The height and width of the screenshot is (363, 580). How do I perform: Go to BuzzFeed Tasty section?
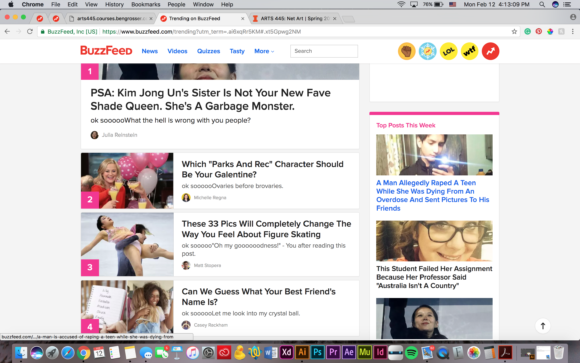(237, 51)
